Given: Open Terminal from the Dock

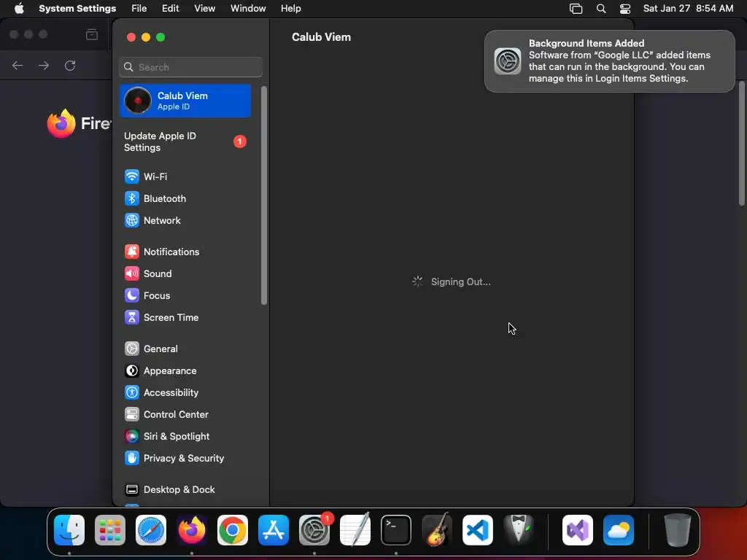Looking at the screenshot, I should (x=396, y=530).
